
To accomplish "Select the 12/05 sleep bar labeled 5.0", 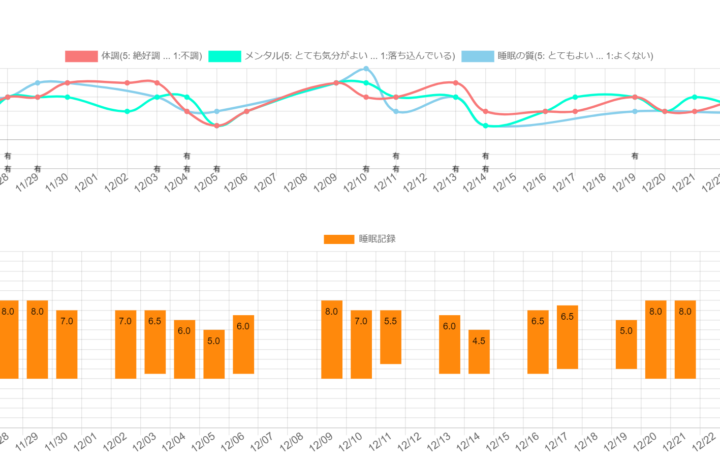I will [x=214, y=354].
